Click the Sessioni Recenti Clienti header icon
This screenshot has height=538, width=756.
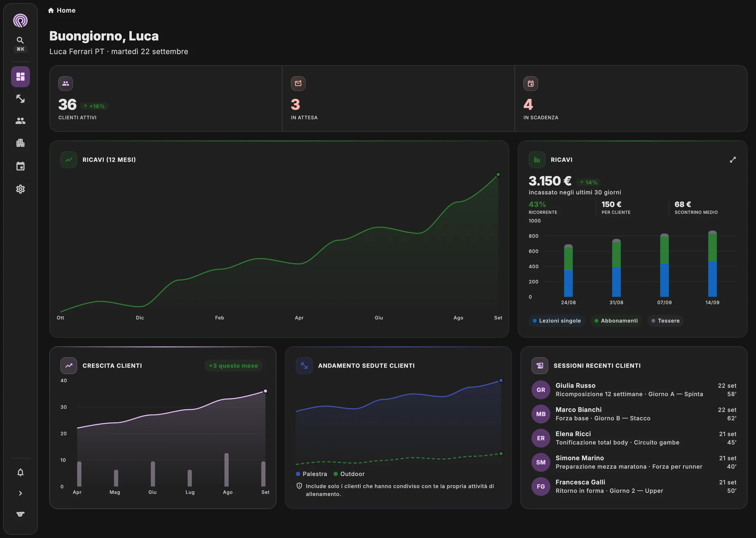(540, 365)
